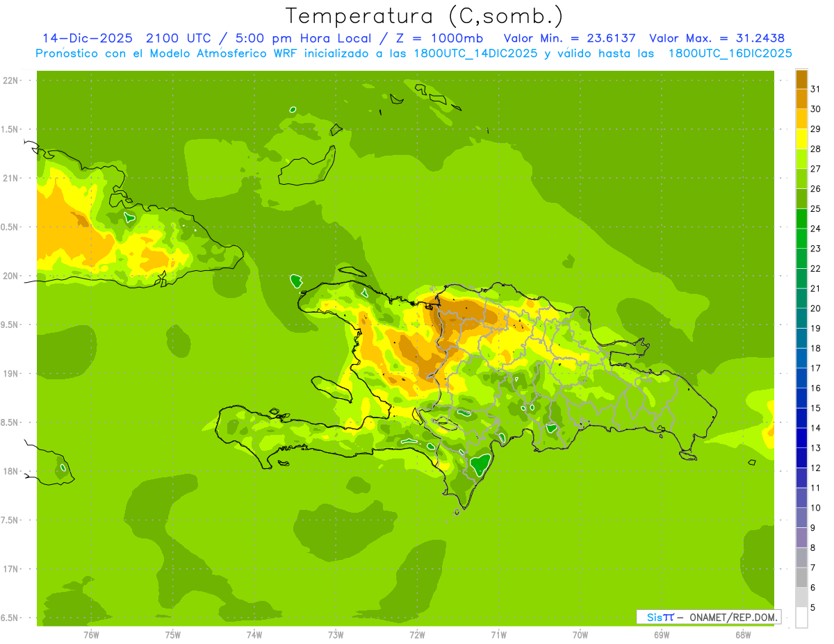The image size is (834, 644).
Task: Click the '69W' longitude axis label
Action: tap(662, 635)
